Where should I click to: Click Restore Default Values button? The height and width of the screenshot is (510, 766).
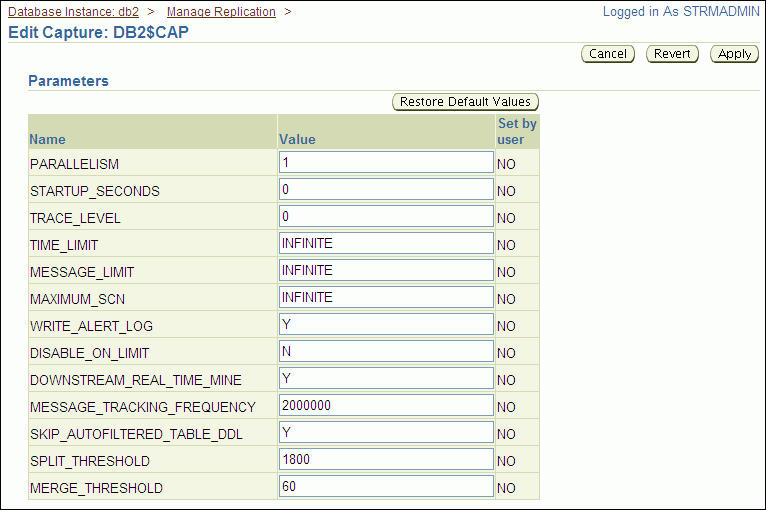[465, 102]
